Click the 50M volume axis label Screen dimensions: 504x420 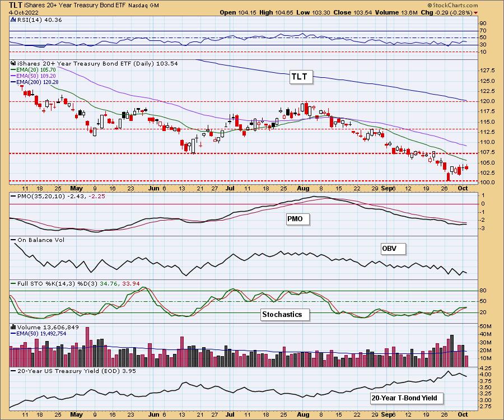tap(486, 326)
